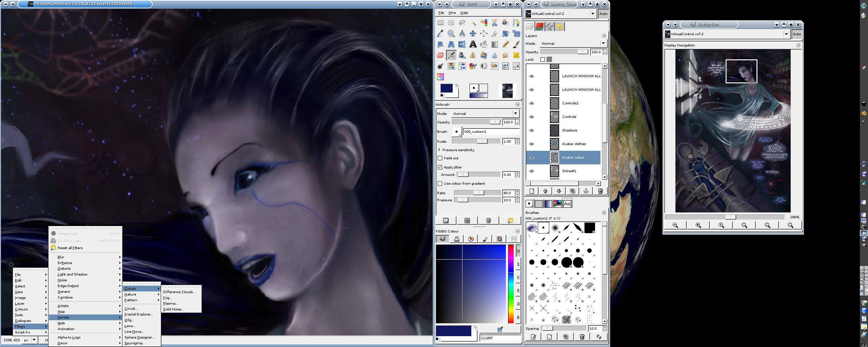Click new layer button in Layers panel

click(532, 191)
